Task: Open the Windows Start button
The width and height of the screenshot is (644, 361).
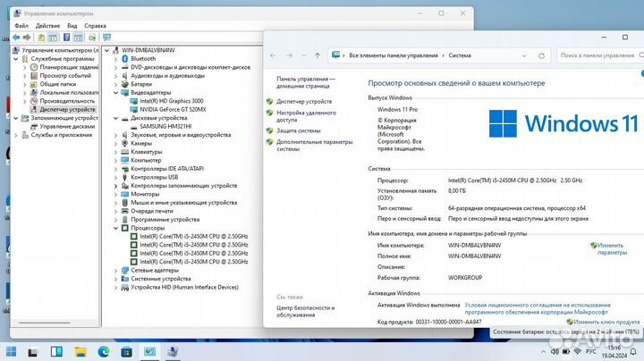Action: pos(11,351)
